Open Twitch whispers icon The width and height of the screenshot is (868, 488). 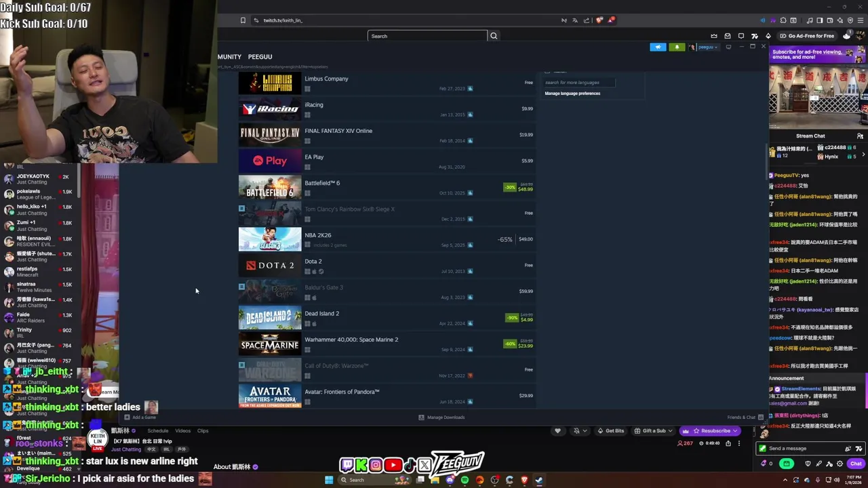point(741,36)
